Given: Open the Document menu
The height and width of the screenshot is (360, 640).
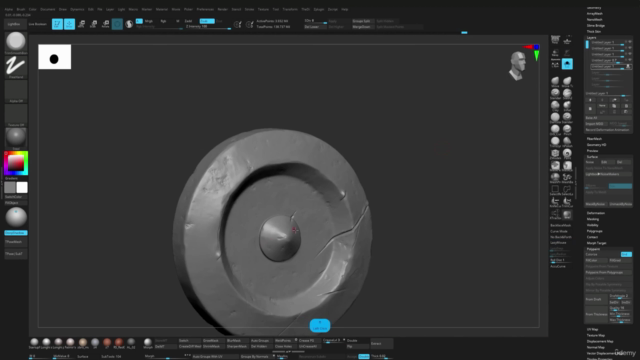Looking at the screenshot, I should click(48, 9).
